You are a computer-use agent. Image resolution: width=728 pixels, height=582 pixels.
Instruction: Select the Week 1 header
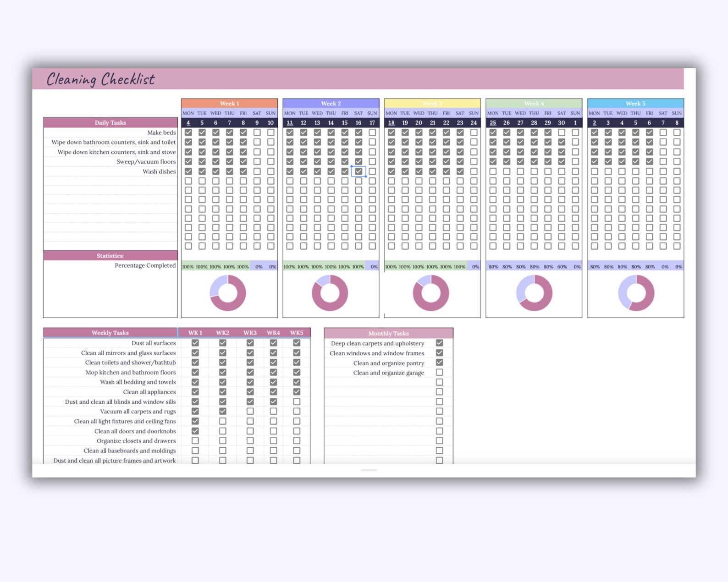pos(229,104)
